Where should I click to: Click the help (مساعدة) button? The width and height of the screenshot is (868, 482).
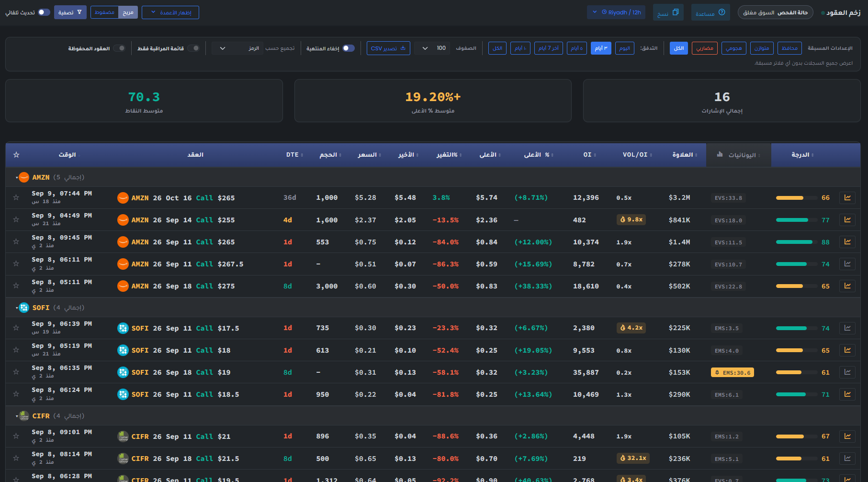point(710,12)
